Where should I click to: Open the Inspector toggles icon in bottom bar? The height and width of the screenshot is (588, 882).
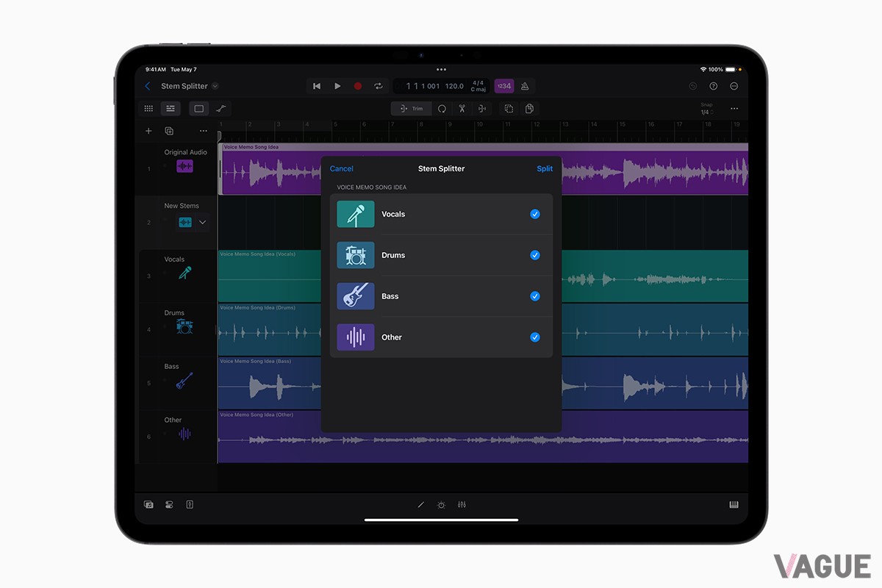coord(169,505)
